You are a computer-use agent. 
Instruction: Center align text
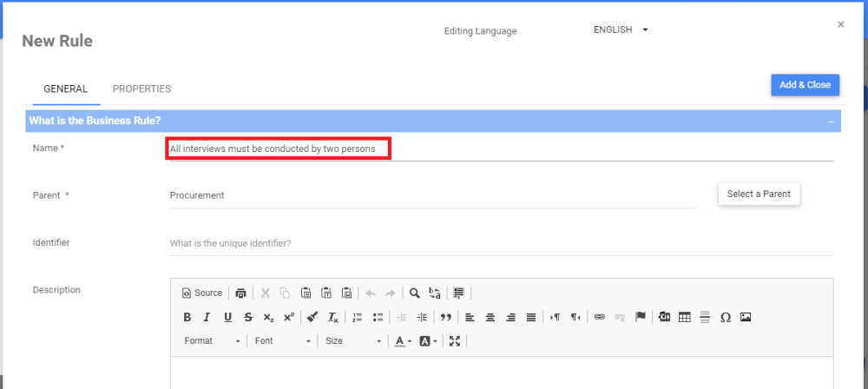[x=490, y=318]
